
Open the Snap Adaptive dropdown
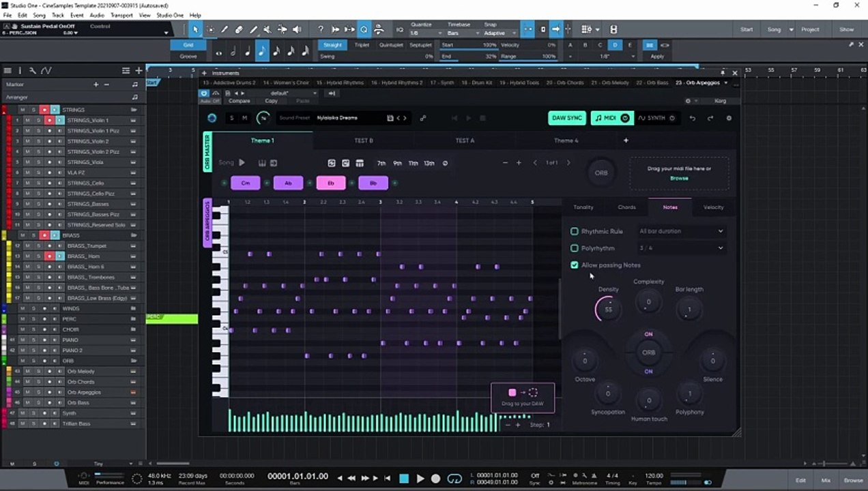(498, 33)
